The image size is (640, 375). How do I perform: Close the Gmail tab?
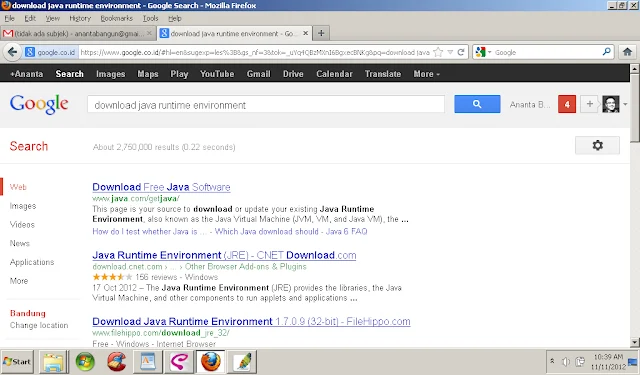tap(149, 33)
